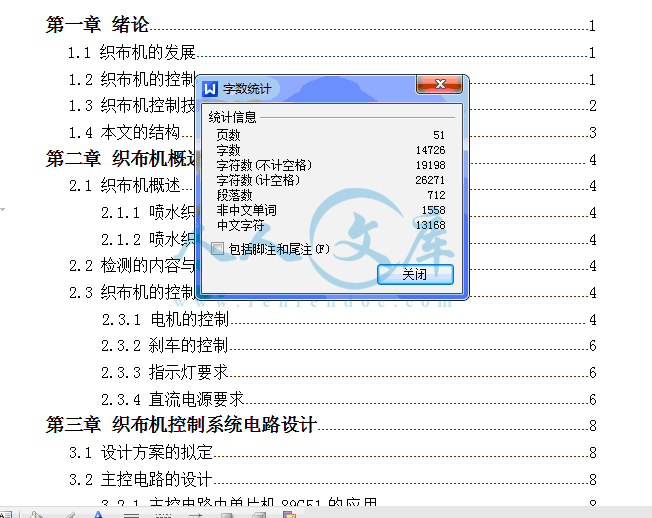Click the value 26271

[430, 180]
